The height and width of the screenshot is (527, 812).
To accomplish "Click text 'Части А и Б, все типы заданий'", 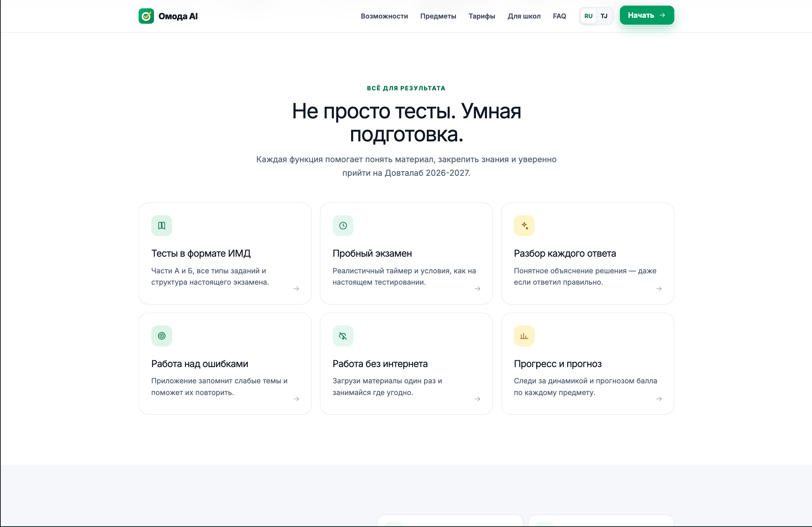I will coord(205,271).
